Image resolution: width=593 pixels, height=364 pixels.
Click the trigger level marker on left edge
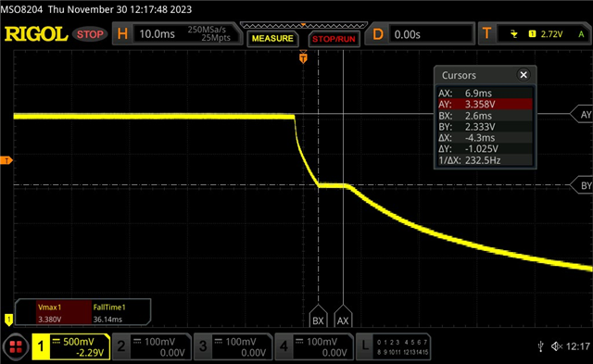[x=6, y=160]
